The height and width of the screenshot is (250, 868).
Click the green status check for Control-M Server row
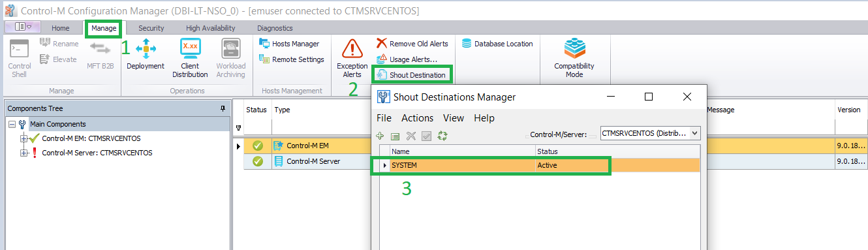(258, 161)
